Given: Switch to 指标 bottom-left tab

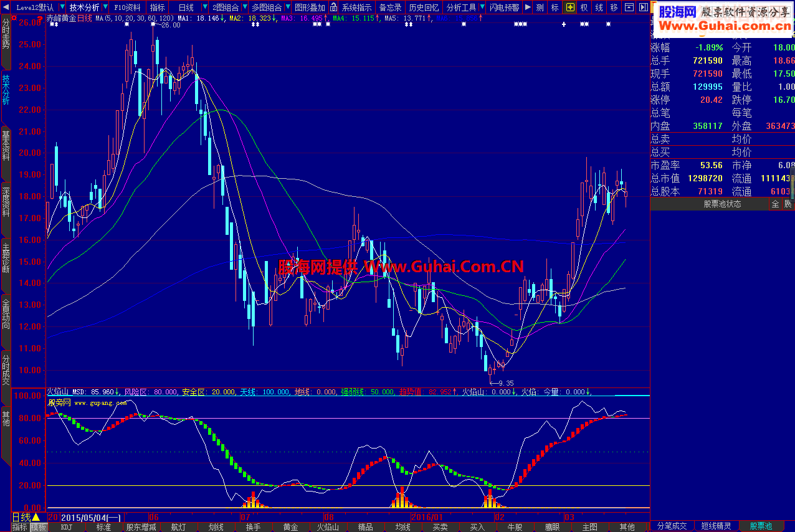Looking at the screenshot, I should click(x=20, y=527).
